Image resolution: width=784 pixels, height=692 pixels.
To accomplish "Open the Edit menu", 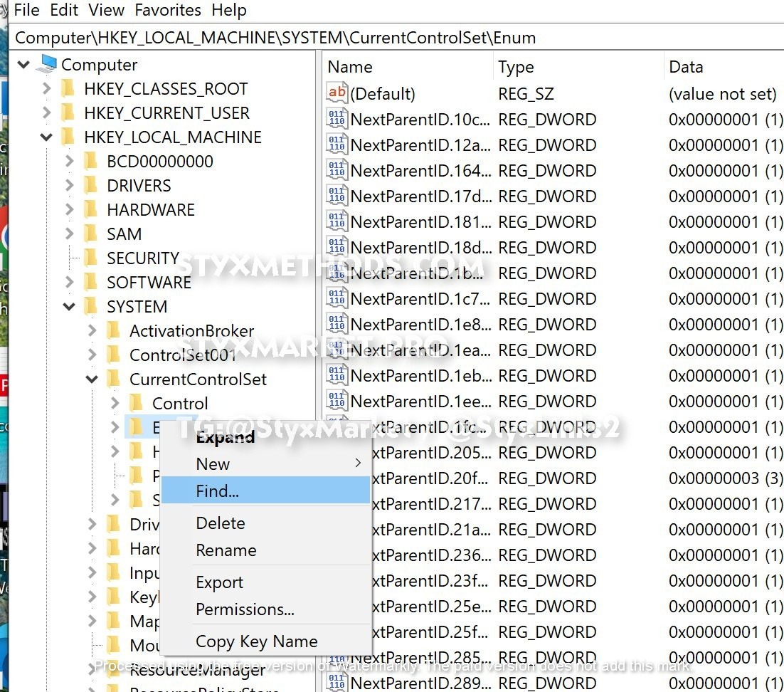I will (63, 10).
